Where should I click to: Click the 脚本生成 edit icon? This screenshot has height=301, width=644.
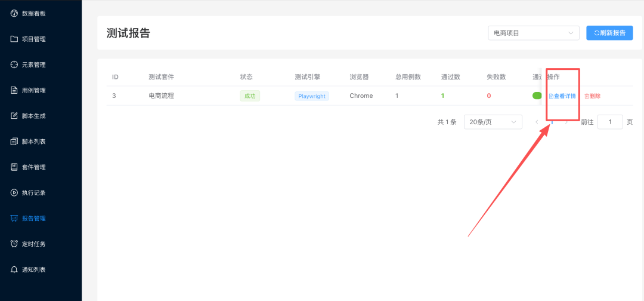coord(14,116)
